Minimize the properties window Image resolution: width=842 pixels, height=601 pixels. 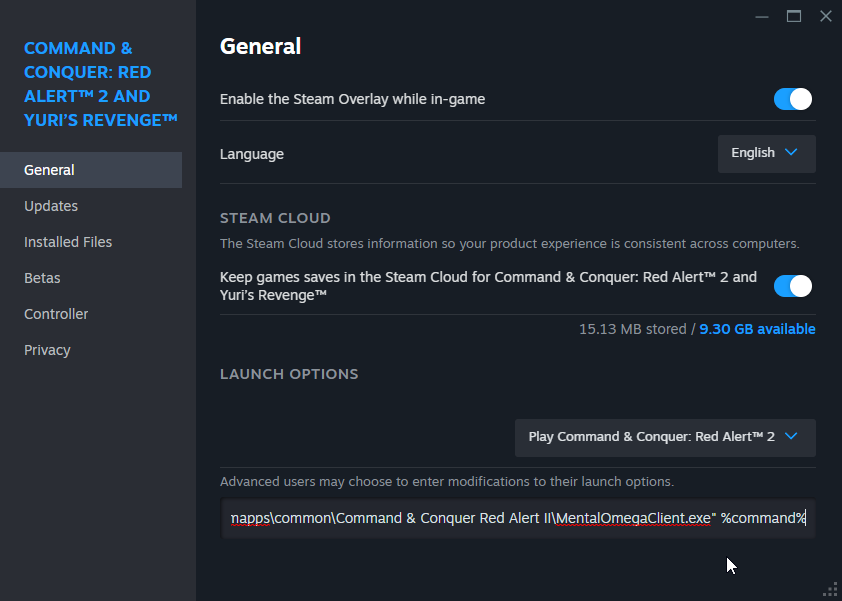click(x=762, y=16)
